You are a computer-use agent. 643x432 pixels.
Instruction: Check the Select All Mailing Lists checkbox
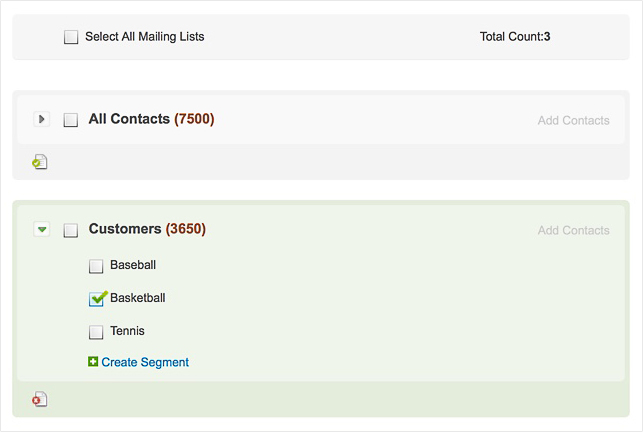tap(71, 37)
